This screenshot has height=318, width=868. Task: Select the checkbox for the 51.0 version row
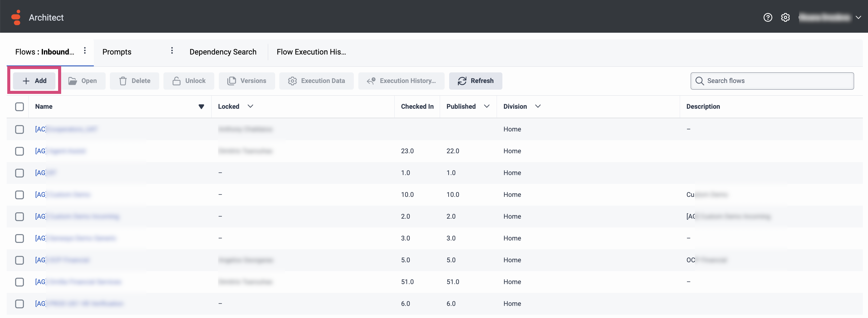20,282
